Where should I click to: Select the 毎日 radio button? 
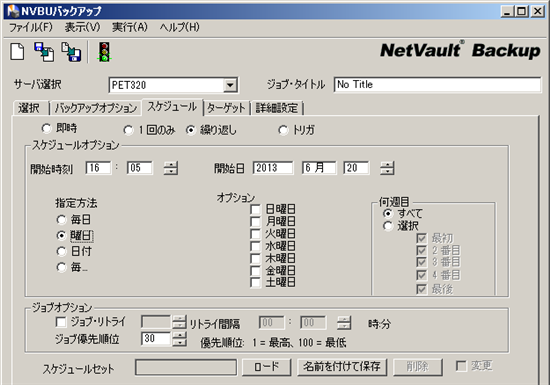[61, 220]
